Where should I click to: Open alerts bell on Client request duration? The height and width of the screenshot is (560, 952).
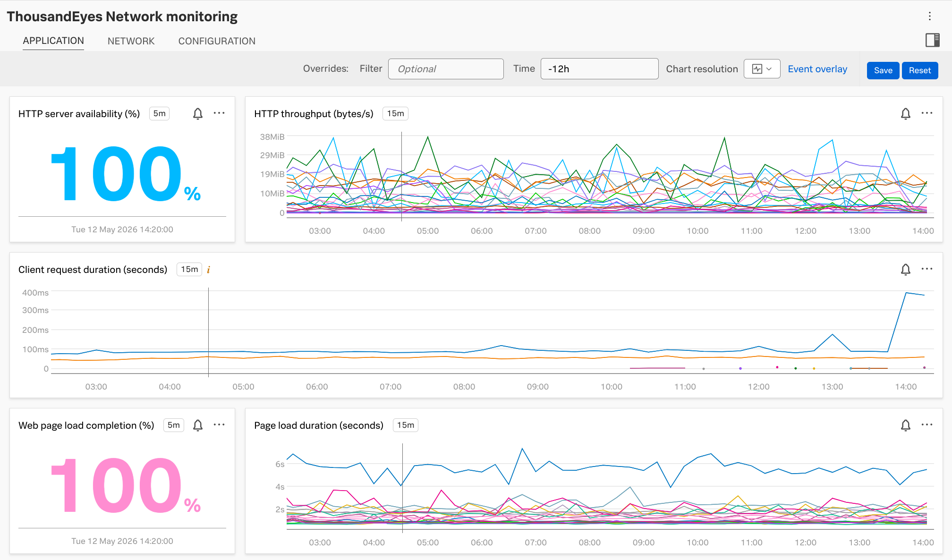click(905, 270)
